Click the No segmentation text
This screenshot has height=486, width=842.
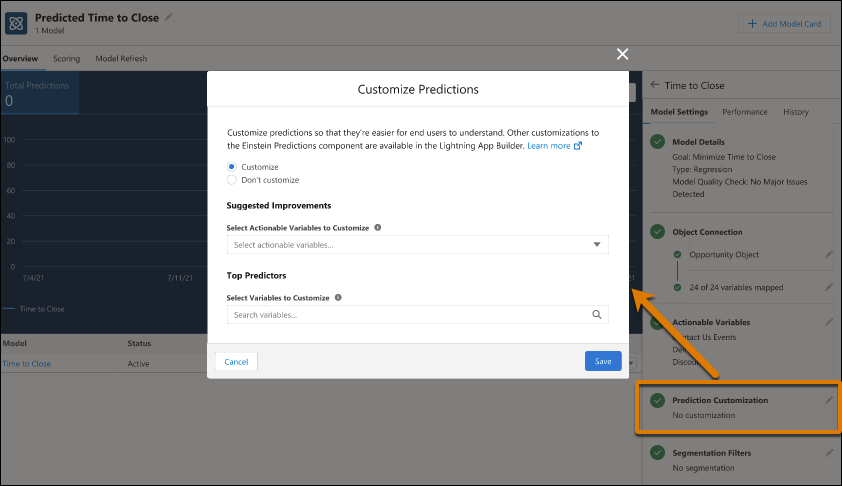pyautogui.click(x=703, y=468)
